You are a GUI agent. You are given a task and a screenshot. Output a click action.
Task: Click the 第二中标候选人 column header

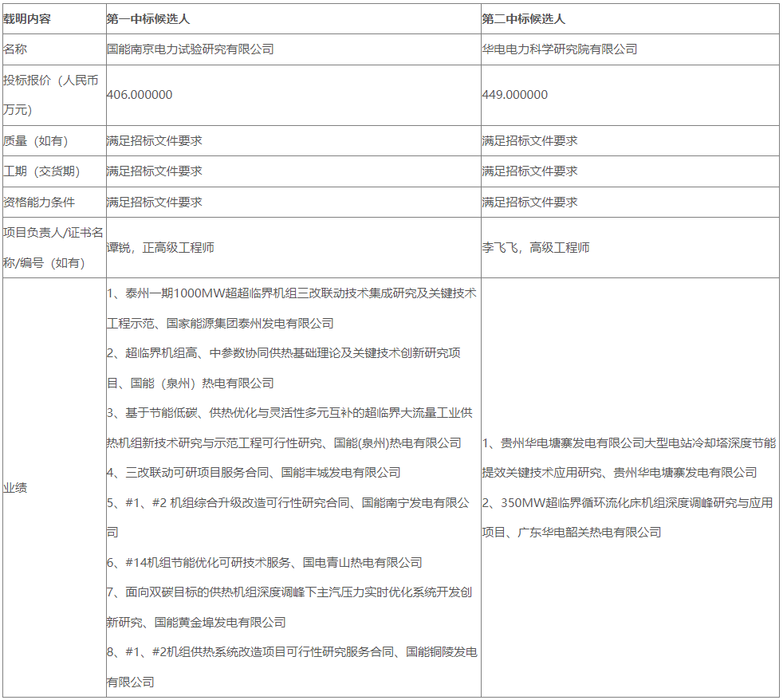[x=523, y=18]
